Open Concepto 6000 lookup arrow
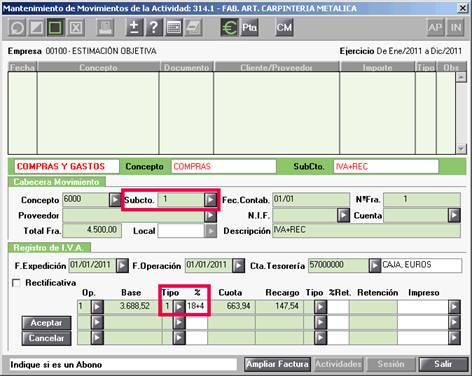The width and height of the screenshot is (472, 376). coord(115,200)
